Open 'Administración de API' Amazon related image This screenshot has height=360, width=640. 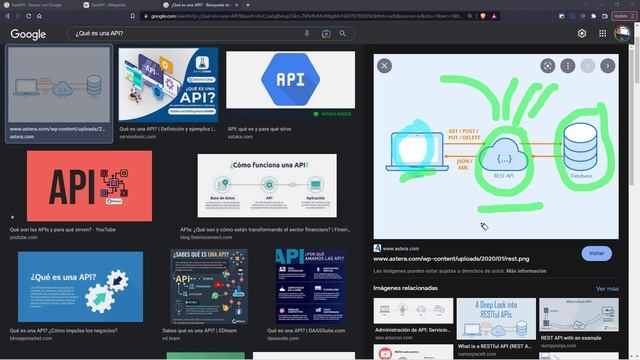(x=413, y=311)
